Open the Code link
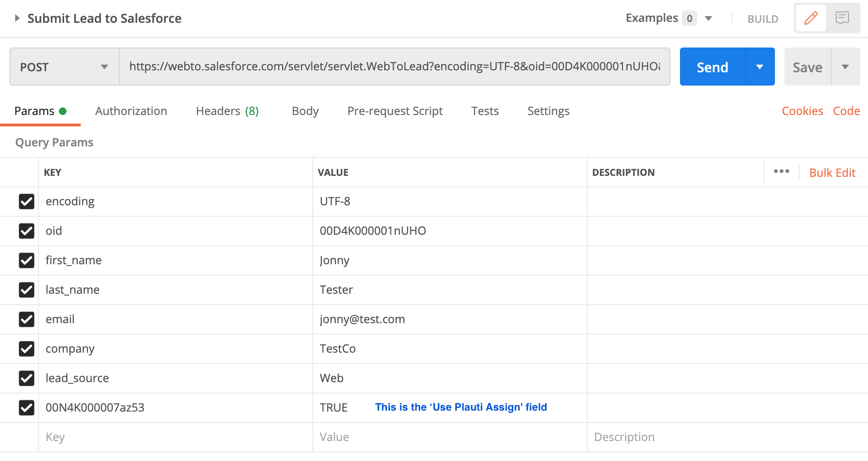Viewport: 868px width, 461px height. [847, 111]
